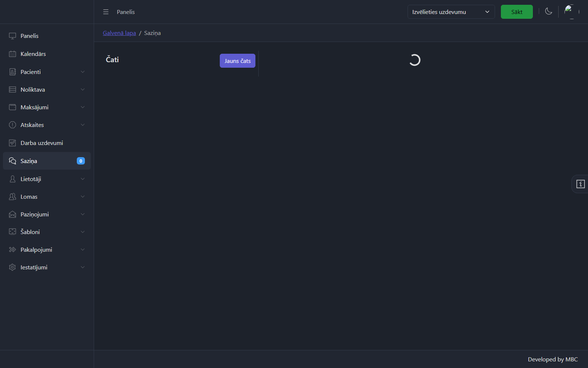Click the Čati heading
588x368 pixels.
coord(112,60)
